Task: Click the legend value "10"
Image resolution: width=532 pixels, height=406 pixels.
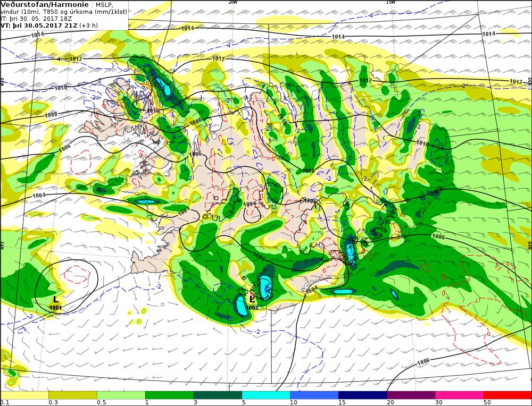Action: [294, 403]
